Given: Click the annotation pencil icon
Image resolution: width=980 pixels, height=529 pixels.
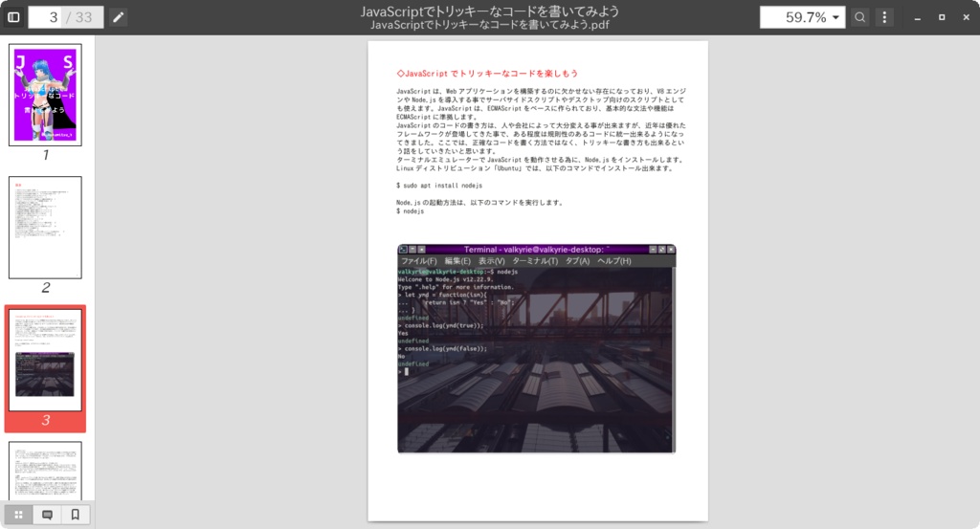Looking at the screenshot, I should coord(118,17).
